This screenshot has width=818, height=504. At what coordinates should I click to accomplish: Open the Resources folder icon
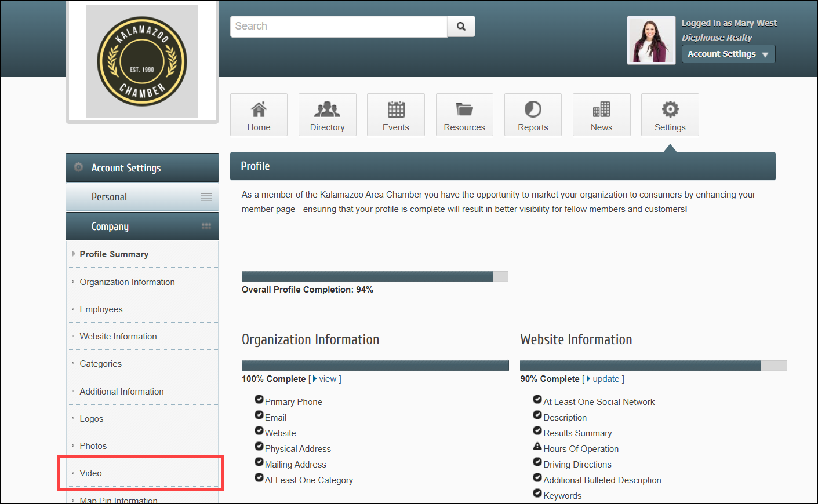(464, 109)
